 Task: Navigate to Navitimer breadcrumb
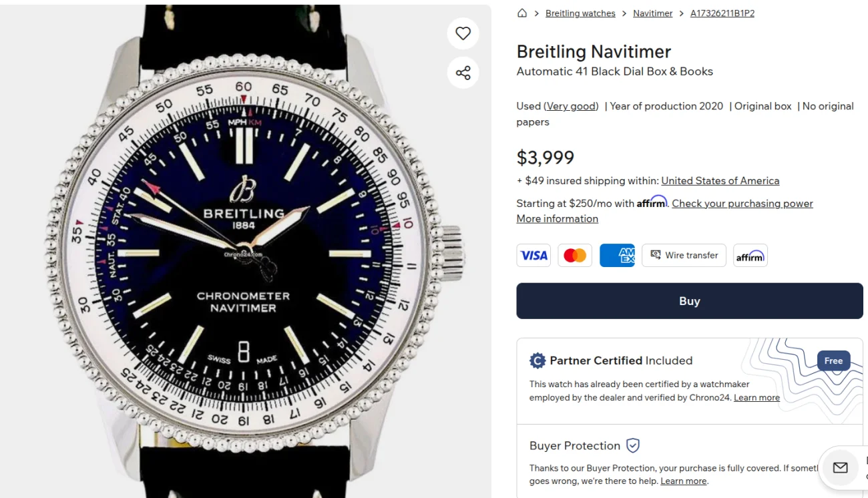click(652, 13)
